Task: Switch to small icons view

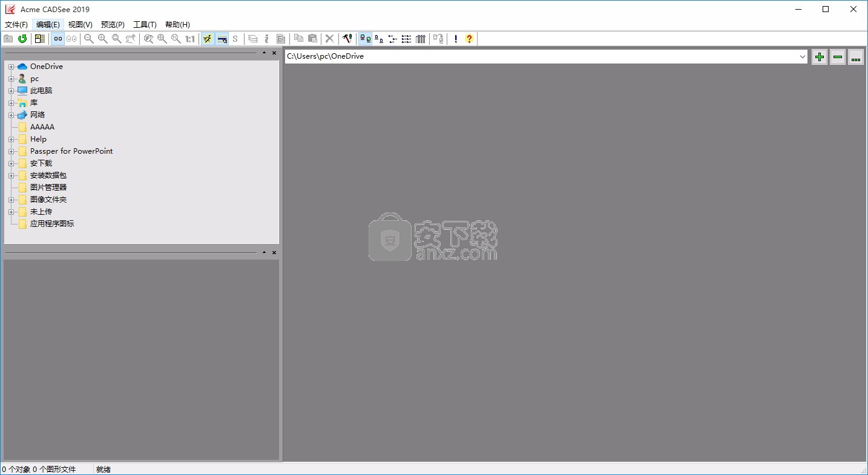Action: [379, 39]
